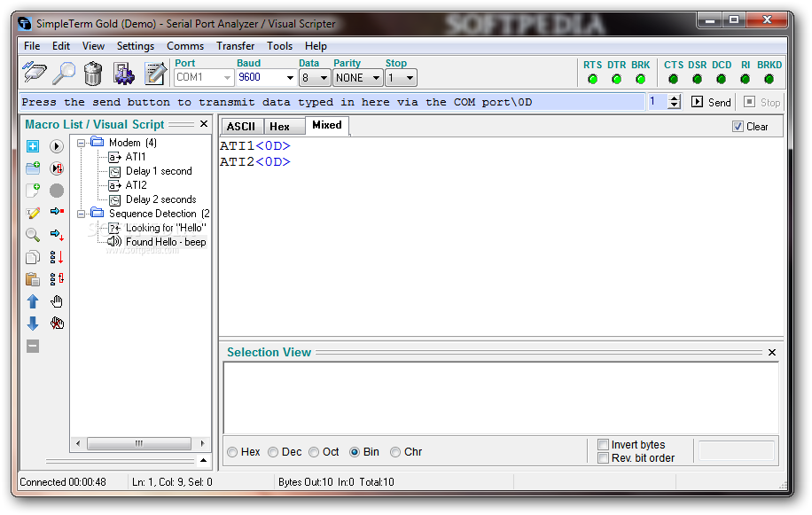Open the Transfer menu
The height and width of the screenshot is (515, 812).
click(x=235, y=46)
